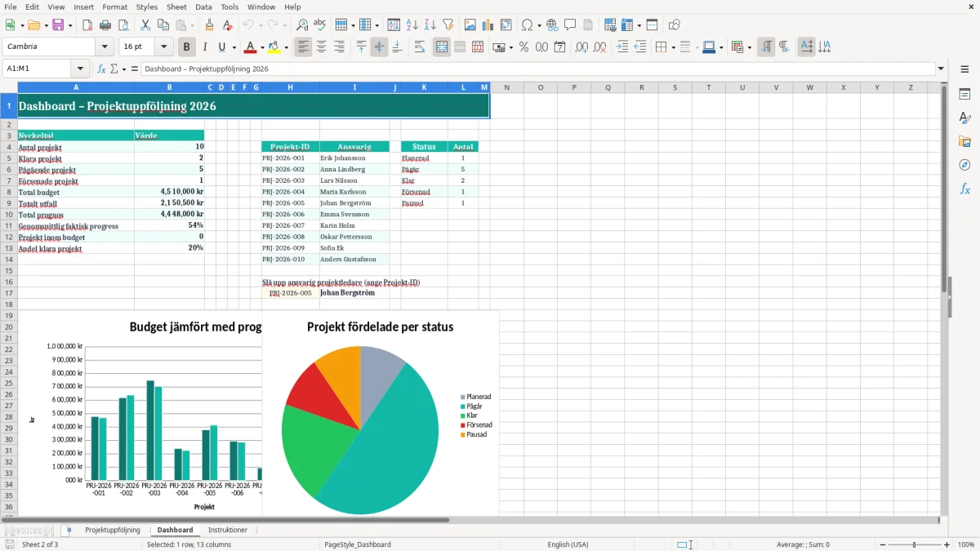Click the 100% zoom level

point(966,544)
